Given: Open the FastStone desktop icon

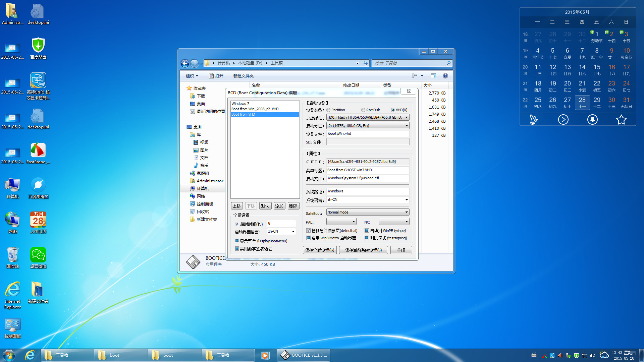Looking at the screenshot, I should pos(38,153).
